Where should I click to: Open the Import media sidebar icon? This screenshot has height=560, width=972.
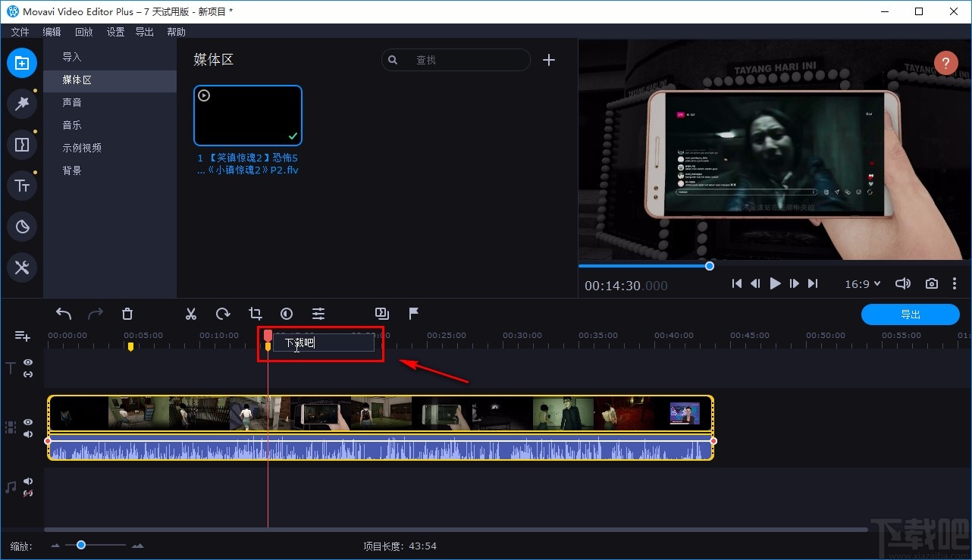click(x=22, y=63)
